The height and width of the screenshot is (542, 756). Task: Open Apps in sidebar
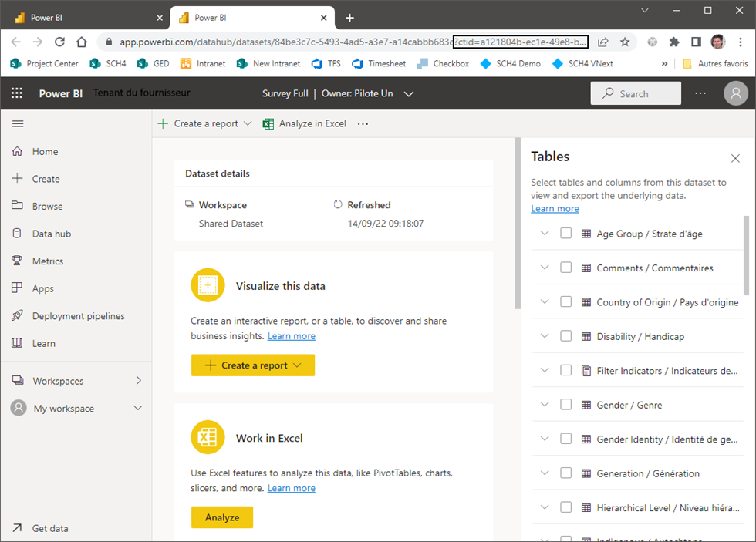point(43,288)
